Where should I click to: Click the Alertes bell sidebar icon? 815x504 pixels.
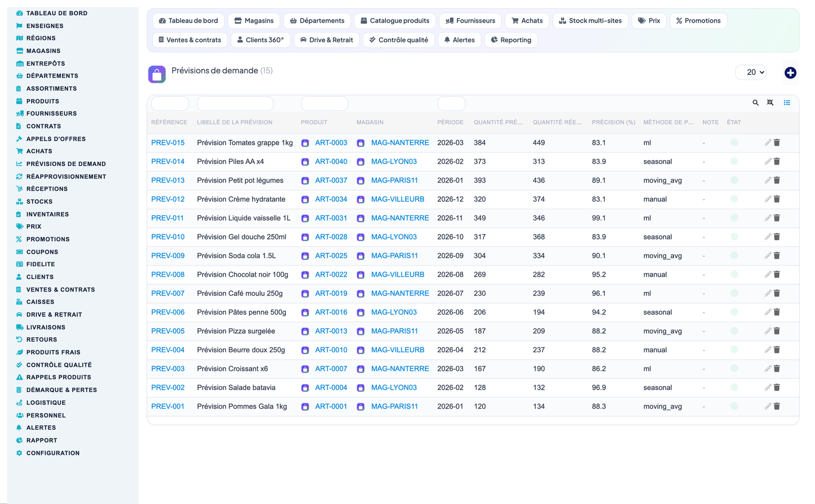coord(19,427)
